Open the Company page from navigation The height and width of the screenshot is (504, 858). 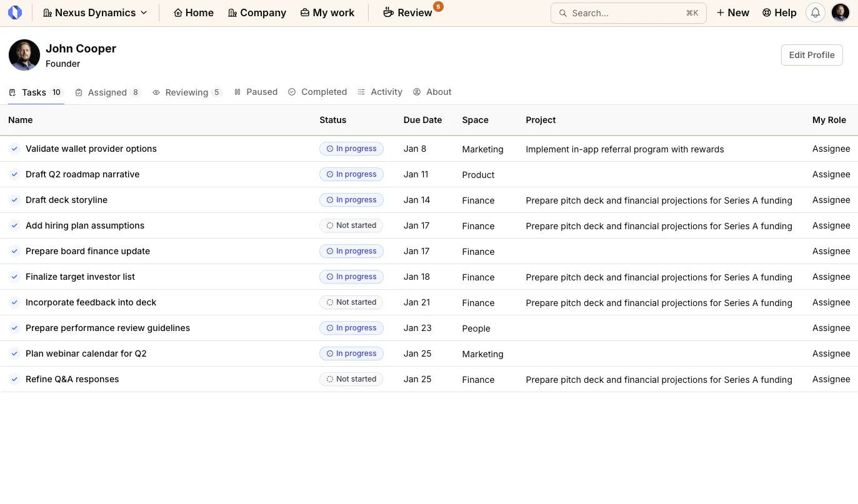point(257,12)
